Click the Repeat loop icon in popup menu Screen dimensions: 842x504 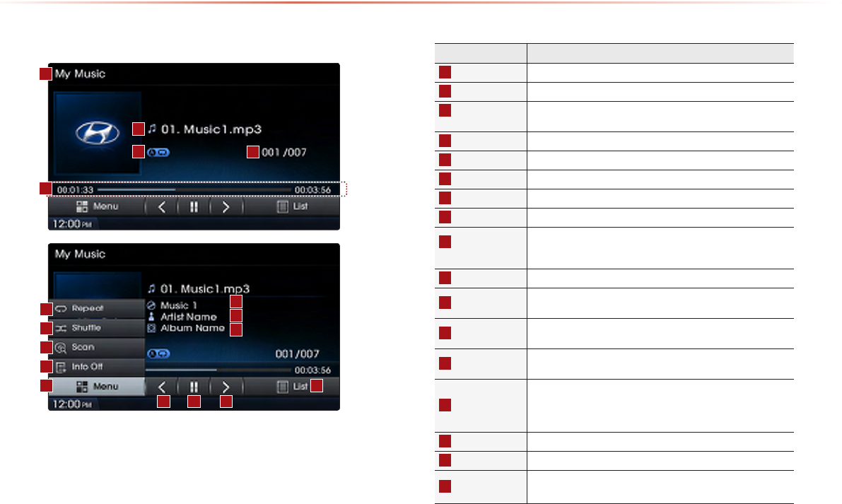pos(61,309)
